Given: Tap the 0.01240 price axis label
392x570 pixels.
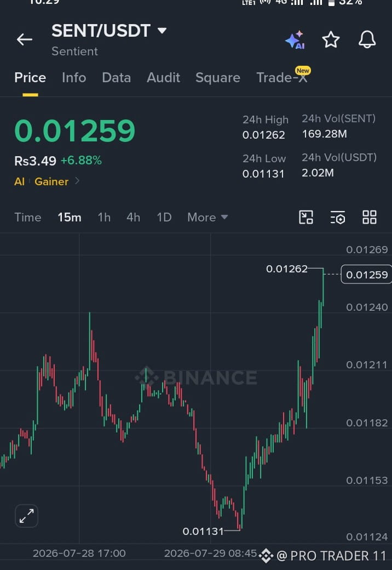Looking at the screenshot, I should 367,307.
